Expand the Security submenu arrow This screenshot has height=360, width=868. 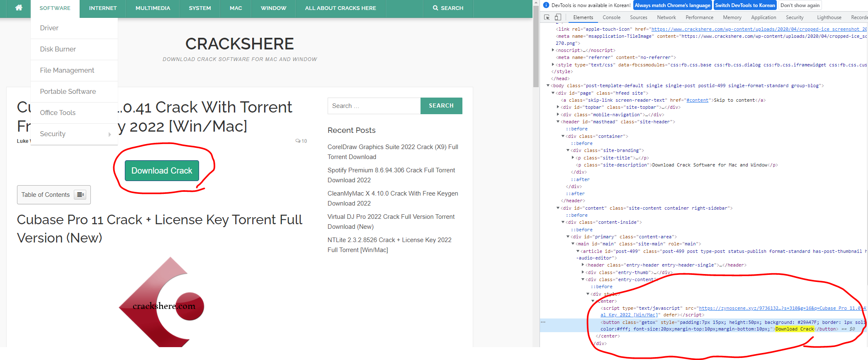[x=109, y=134]
